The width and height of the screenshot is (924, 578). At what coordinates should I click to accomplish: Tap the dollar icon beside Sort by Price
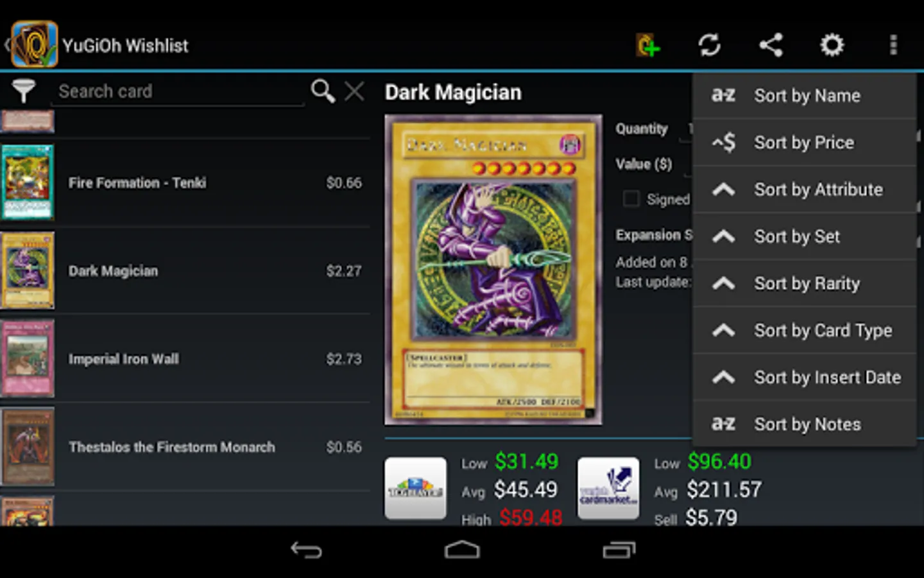(724, 142)
